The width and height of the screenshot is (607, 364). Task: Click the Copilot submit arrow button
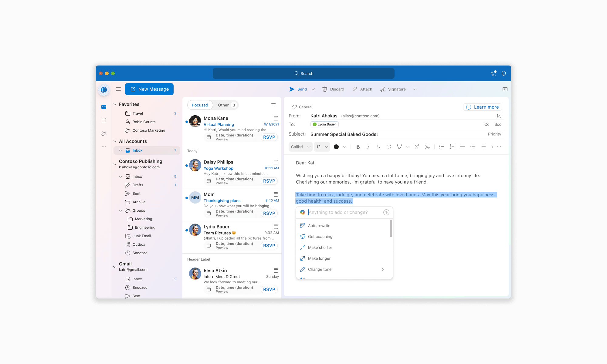click(386, 212)
